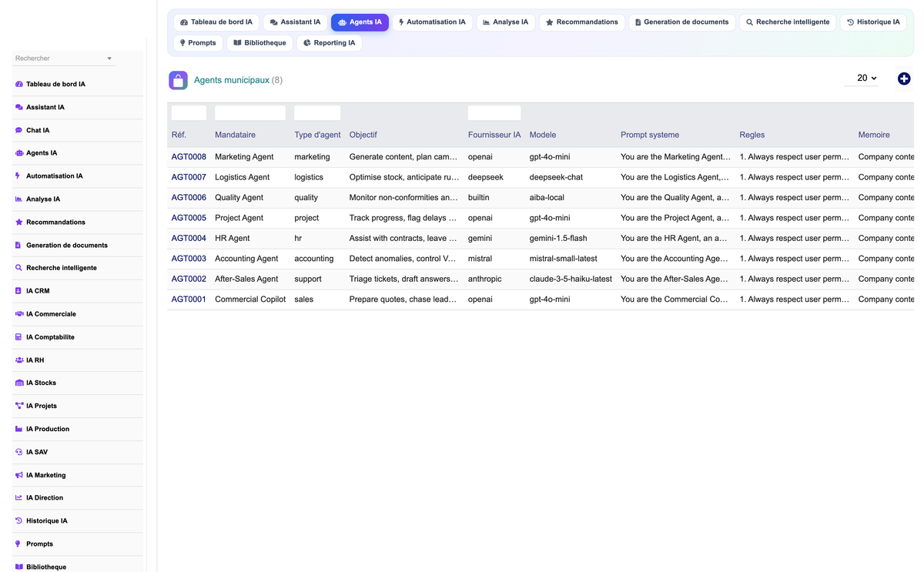
Task: Click the claude-3-5-haiku-latest model cell
Action: pyautogui.click(x=571, y=279)
